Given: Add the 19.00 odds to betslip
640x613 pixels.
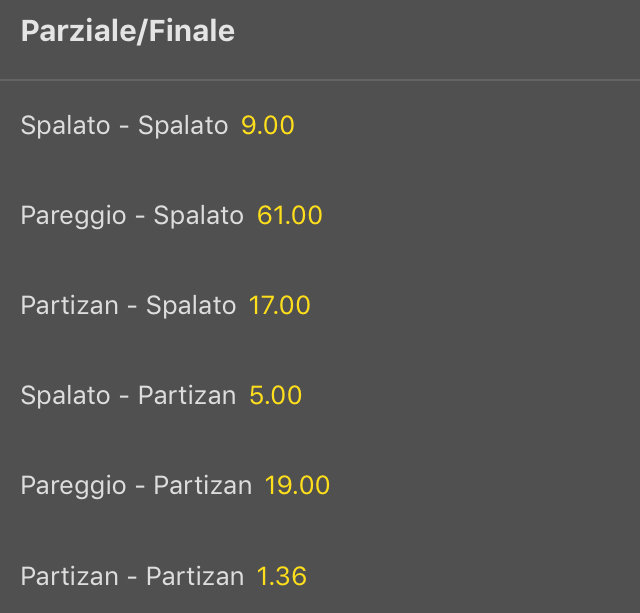Looking at the screenshot, I should [x=298, y=486].
